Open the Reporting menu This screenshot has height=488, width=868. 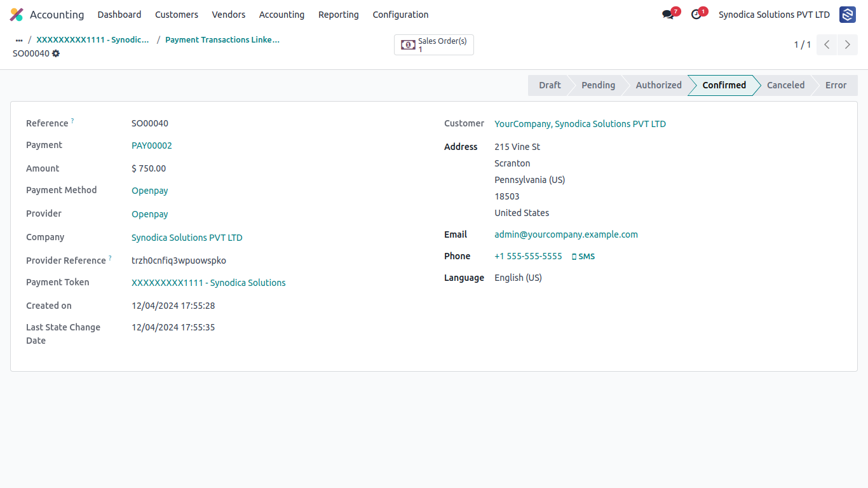click(x=339, y=15)
